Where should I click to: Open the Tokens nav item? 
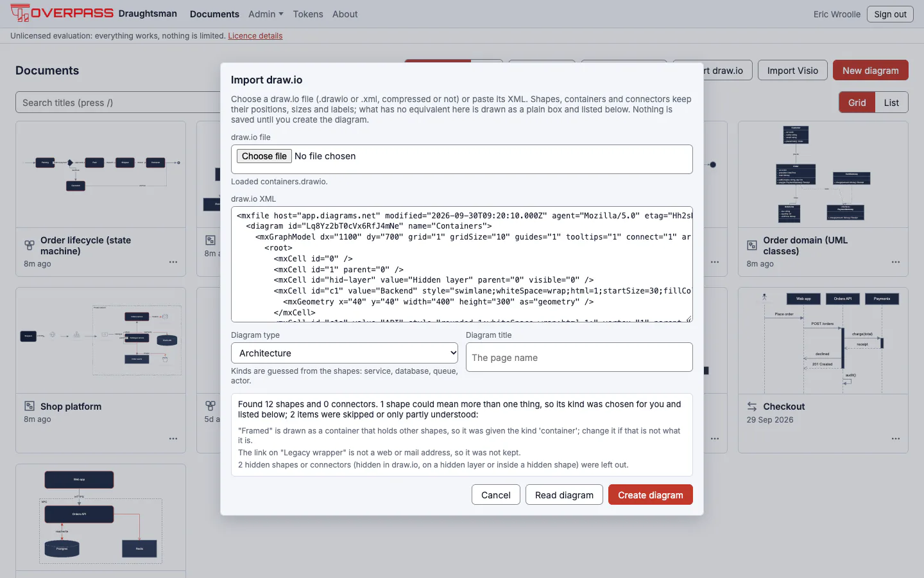point(308,14)
